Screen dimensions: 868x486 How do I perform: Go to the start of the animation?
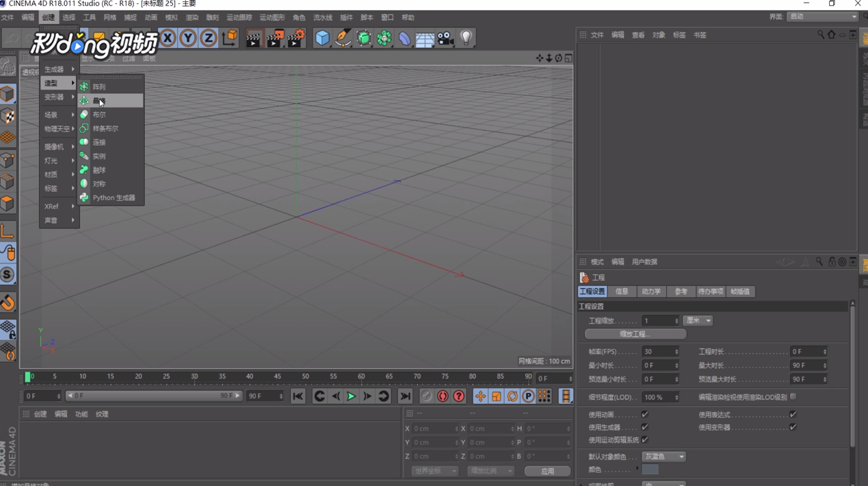298,396
